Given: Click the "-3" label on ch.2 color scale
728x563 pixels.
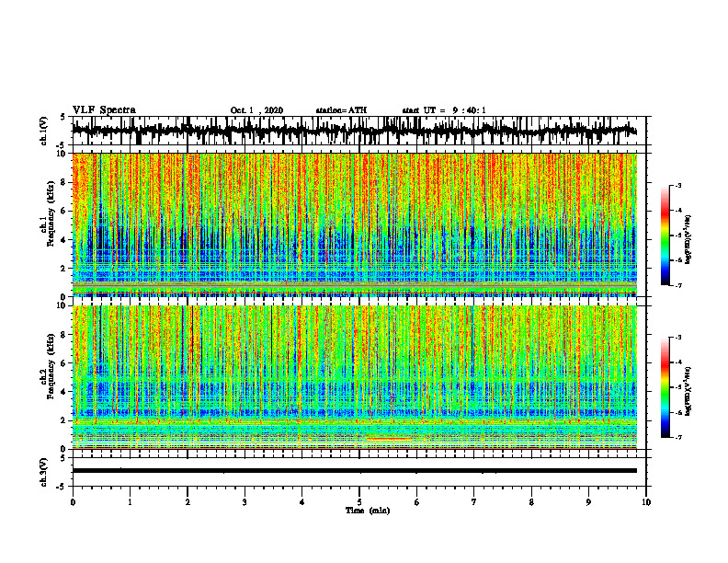Looking at the screenshot, I should pos(677,338).
